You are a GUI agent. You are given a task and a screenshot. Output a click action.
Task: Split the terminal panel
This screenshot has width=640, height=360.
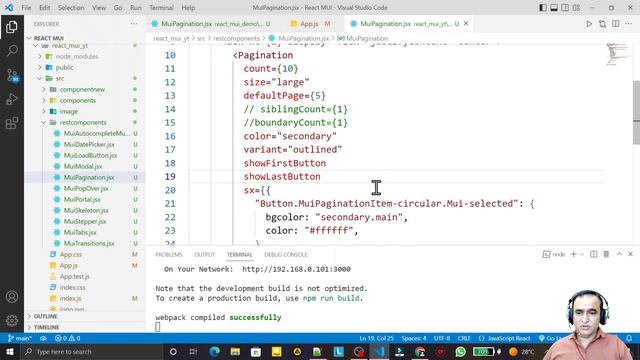pyautogui.click(x=593, y=254)
